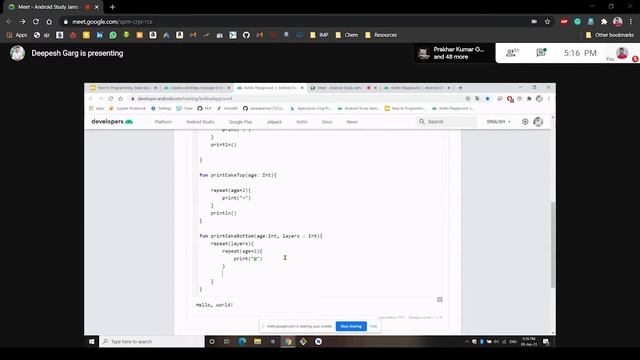Click the developers logo in shared screen

[x=112, y=122]
